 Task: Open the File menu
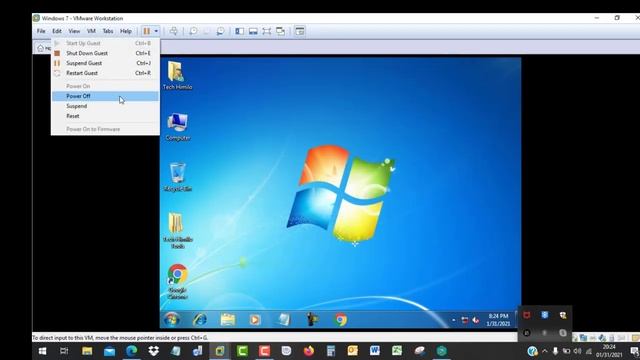click(x=41, y=31)
